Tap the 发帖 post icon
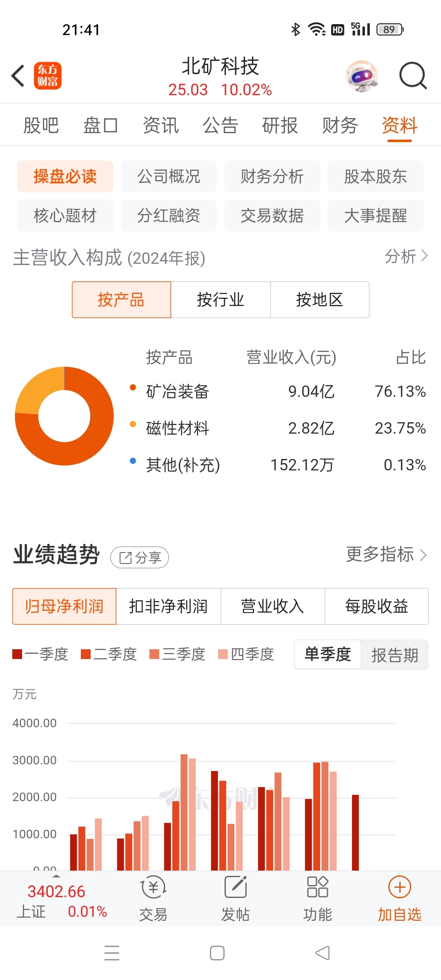Image resolution: width=441 pixels, height=980 pixels. pos(236,887)
